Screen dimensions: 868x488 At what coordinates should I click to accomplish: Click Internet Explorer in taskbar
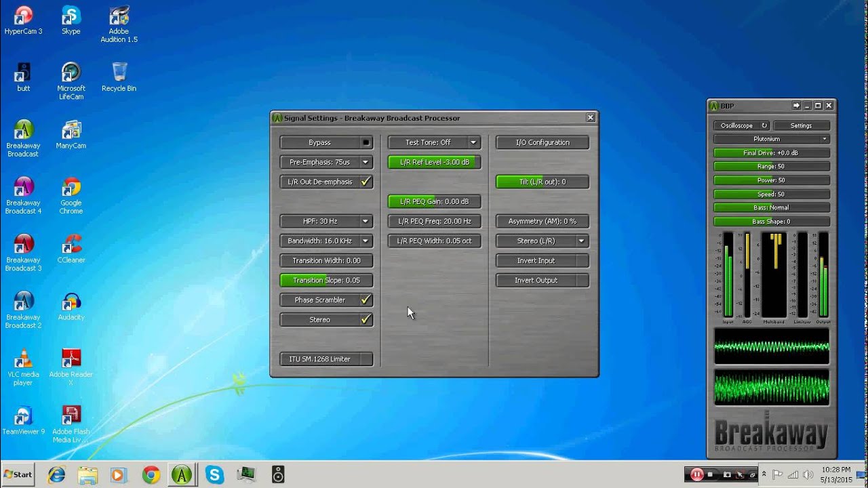coord(56,474)
